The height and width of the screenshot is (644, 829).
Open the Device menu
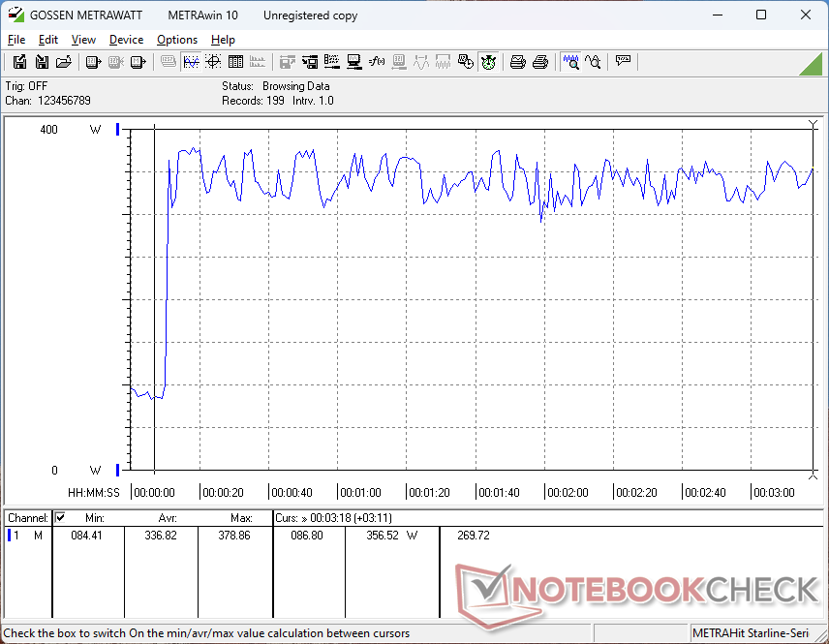[126, 40]
